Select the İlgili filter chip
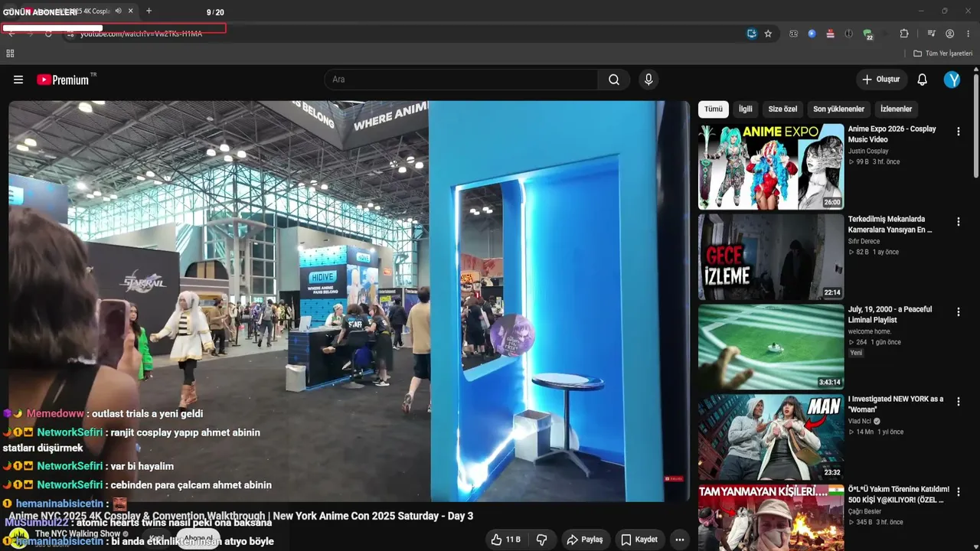Viewport: 980px width, 551px height. [745, 109]
